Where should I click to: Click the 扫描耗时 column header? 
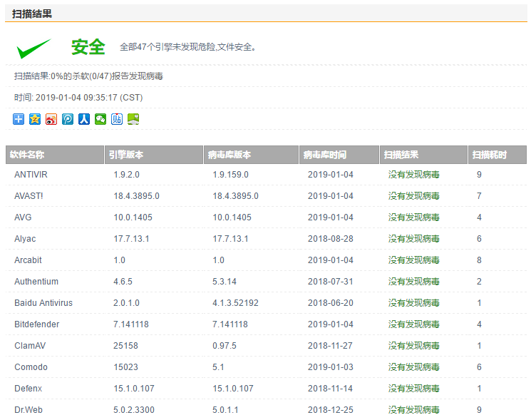[498, 155]
